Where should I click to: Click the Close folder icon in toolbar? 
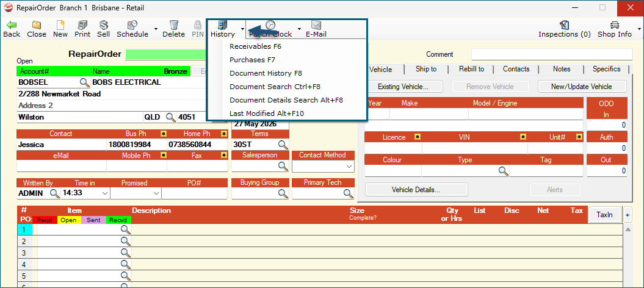click(x=37, y=26)
